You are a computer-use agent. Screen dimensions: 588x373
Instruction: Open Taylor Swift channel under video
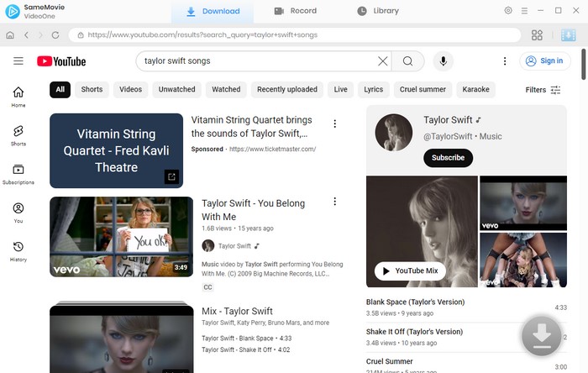click(x=234, y=246)
